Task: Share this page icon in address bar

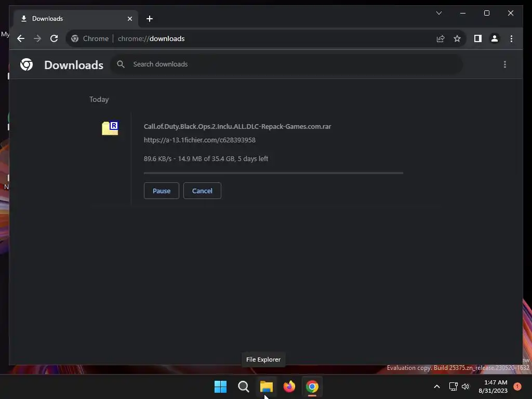Action: (441, 38)
